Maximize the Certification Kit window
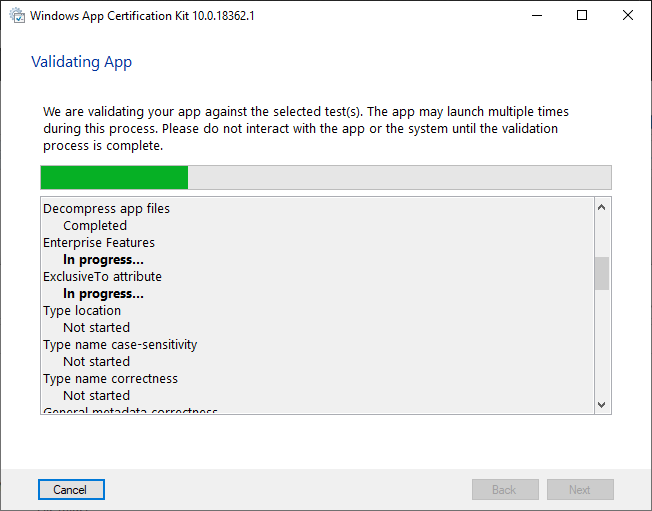 582,15
